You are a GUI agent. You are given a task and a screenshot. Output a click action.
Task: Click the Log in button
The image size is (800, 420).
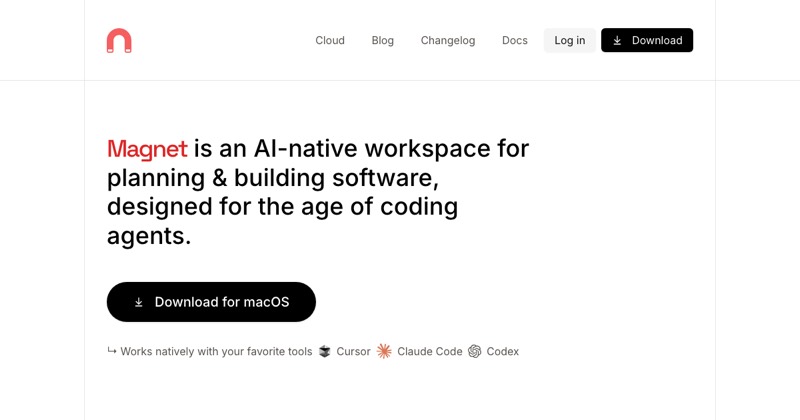point(570,40)
